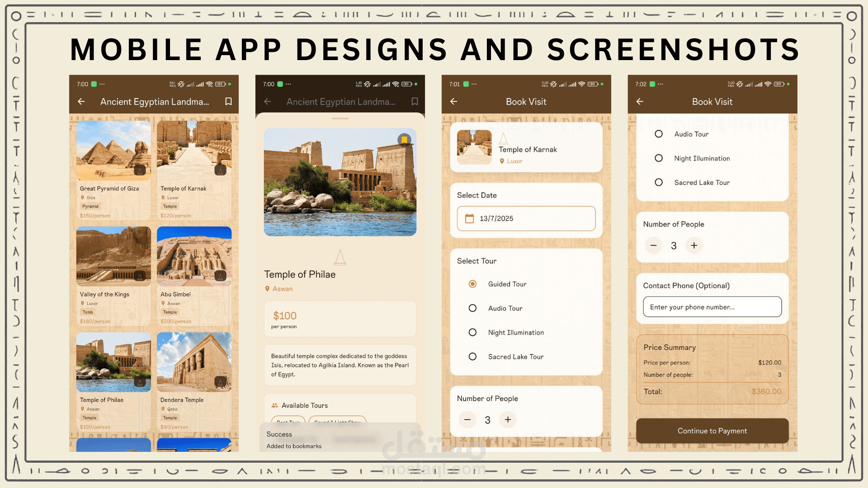Click the phone number input field
Image resolution: width=868 pixels, height=488 pixels.
(712, 307)
